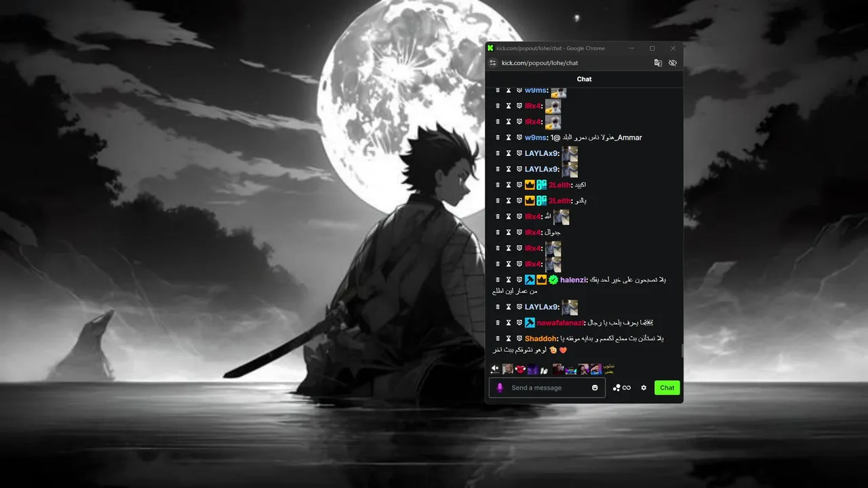Focus the Send a message field

click(x=547, y=388)
